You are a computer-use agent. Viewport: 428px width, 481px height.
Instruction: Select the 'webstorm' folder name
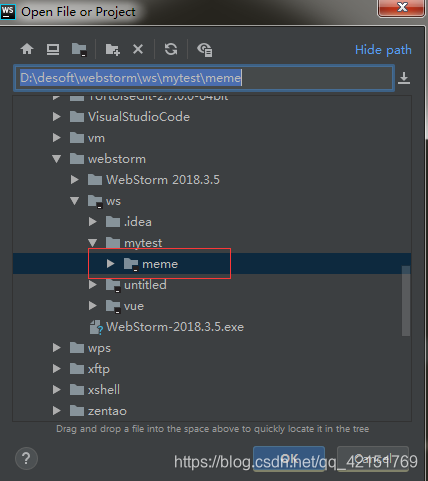117,159
